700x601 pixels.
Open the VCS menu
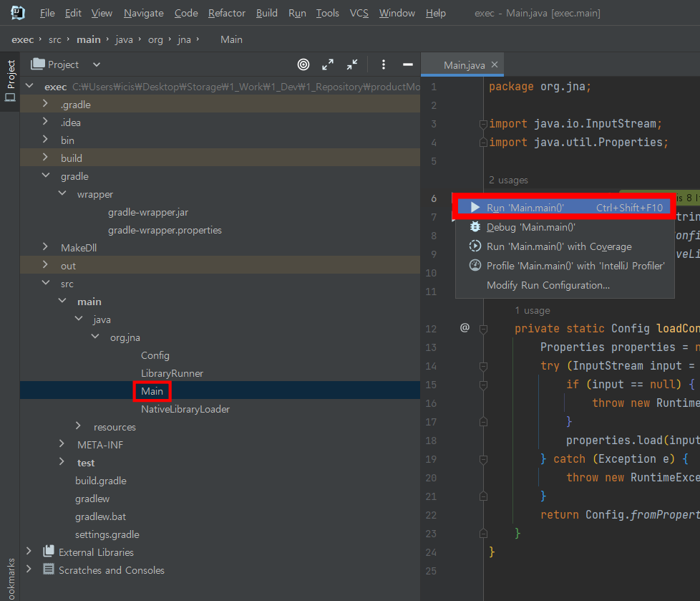(x=359, y=13)
